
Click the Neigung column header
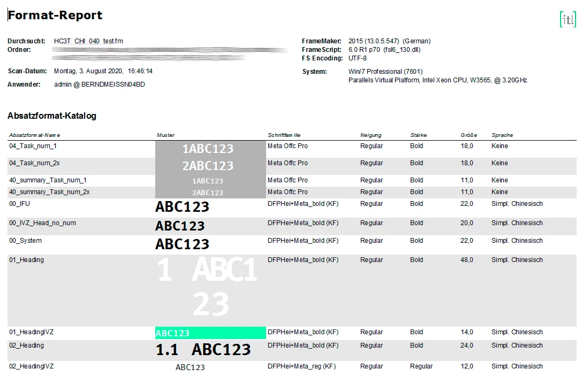[x=371, y=135]
